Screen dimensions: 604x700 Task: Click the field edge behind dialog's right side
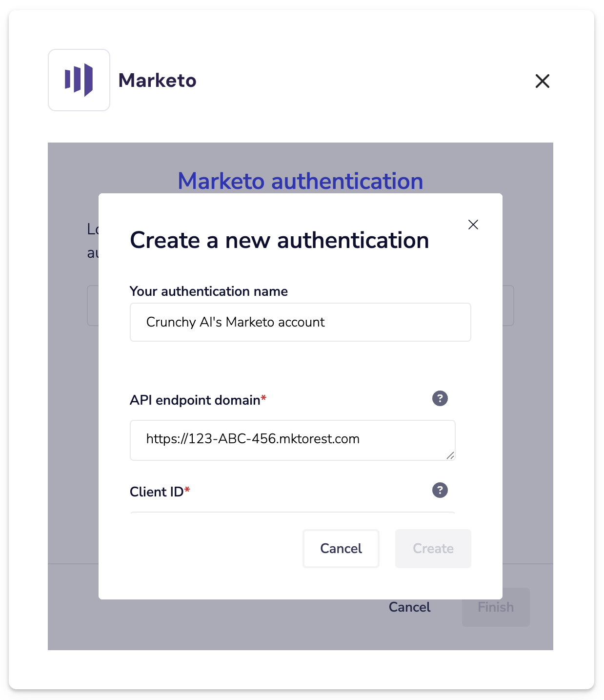(508, 306)
